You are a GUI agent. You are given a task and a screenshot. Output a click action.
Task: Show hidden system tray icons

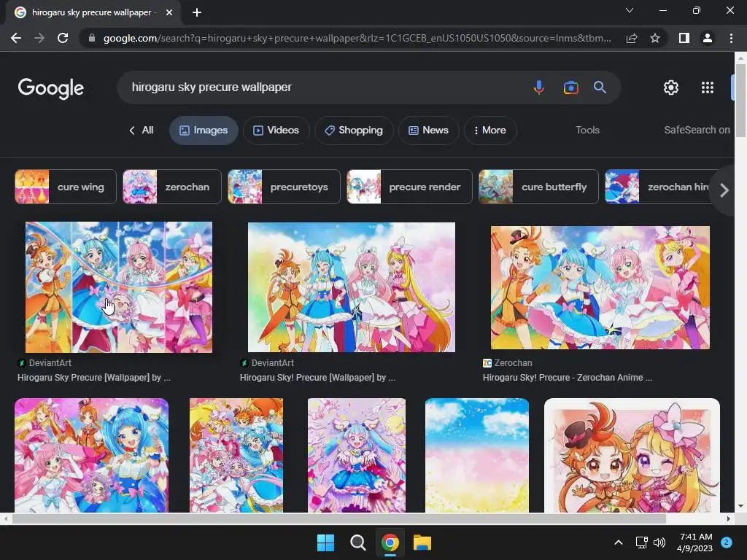tap(619, 542)
